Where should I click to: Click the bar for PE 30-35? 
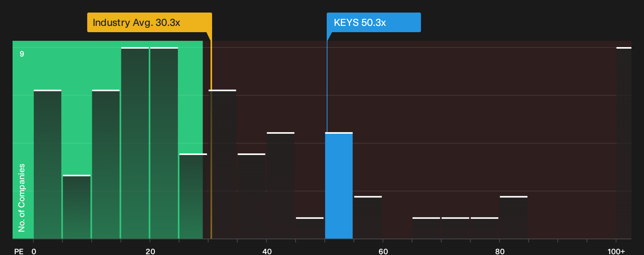(x=222, y=164)
